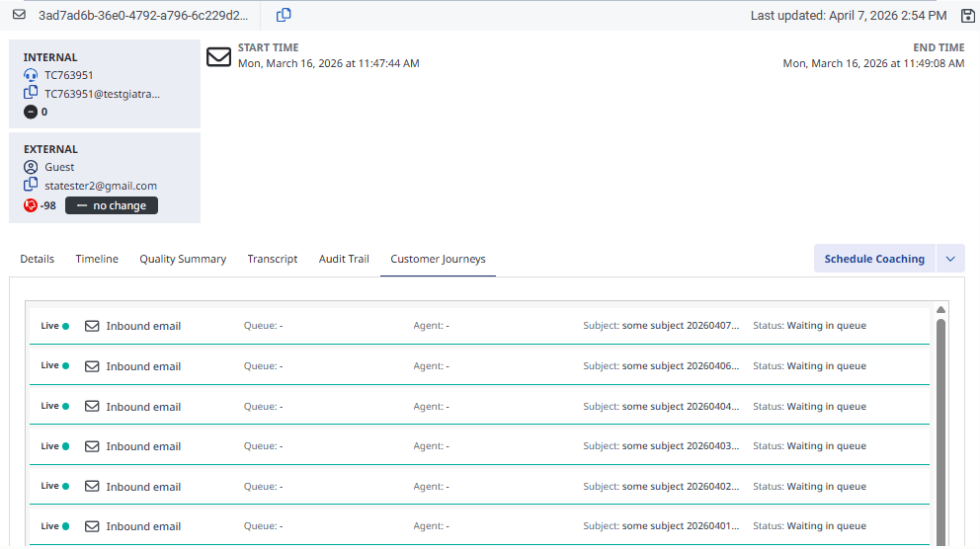Select subject some subject 20260401
This screenshot has width=980, height=549.
pyautogui.click(x=681, y=526)
